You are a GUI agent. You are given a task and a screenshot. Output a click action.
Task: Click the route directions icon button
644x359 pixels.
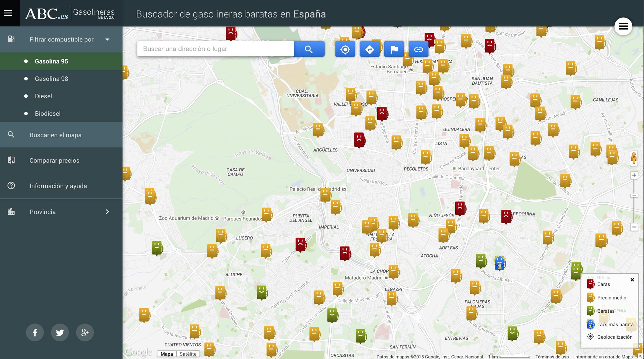[x=369, y=49]
